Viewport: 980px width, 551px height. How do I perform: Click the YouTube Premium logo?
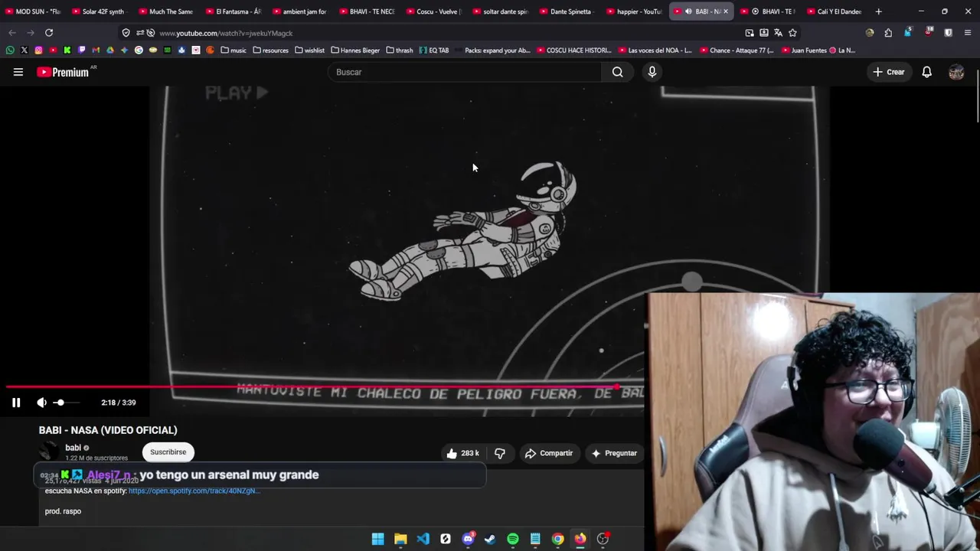click(63, 72)
